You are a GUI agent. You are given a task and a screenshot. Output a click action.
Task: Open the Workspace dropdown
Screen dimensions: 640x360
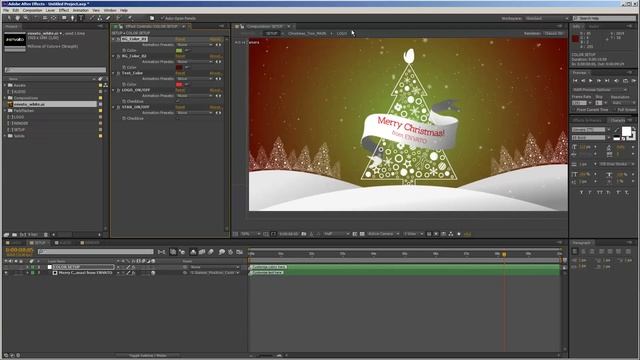546,18
